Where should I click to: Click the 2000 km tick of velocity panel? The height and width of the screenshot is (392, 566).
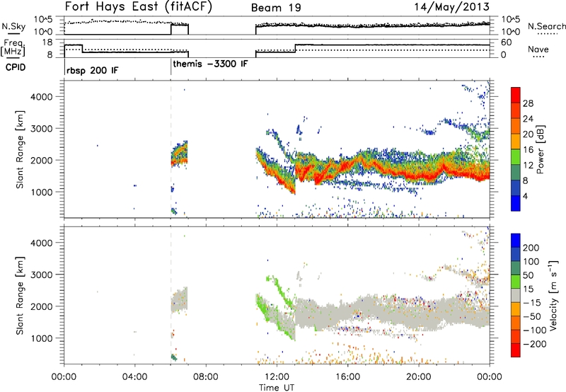pyautogui.click(x=42, y=306)
